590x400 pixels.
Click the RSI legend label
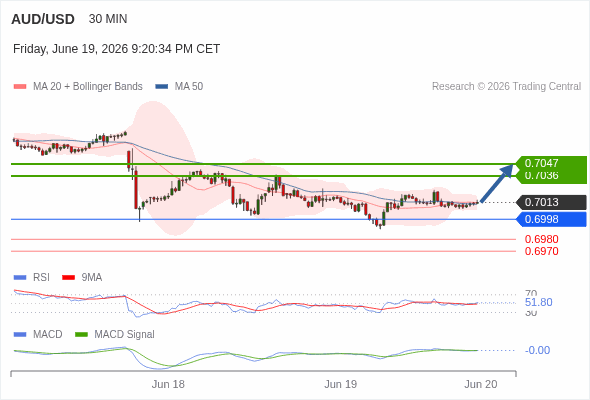[41, 278]
